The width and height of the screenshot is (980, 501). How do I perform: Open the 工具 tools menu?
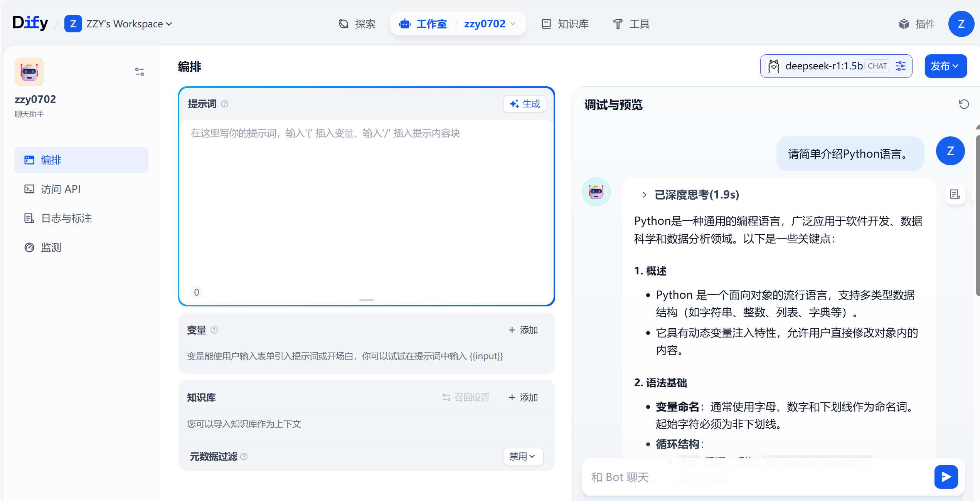(631, 24)
